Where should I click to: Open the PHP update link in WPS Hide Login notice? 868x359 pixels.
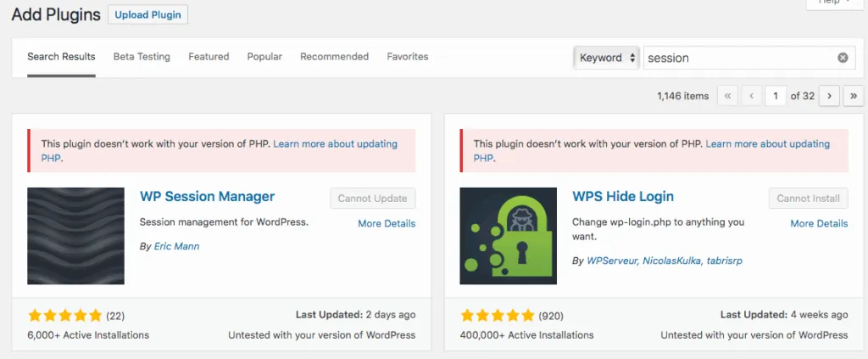[767, 144]
